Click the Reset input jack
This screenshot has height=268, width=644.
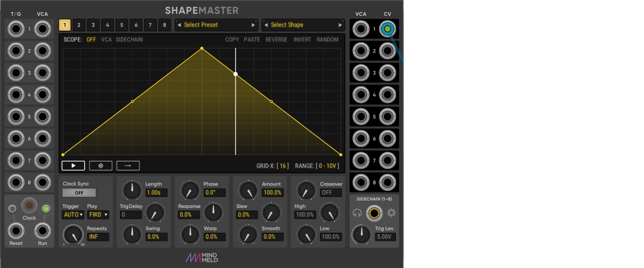click(16, 231)
